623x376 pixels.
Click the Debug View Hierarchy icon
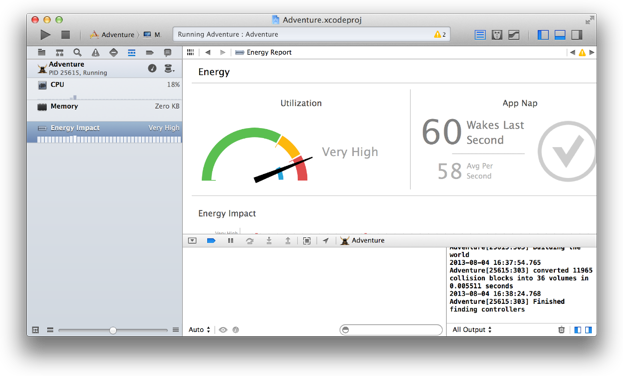pos(307,240)
